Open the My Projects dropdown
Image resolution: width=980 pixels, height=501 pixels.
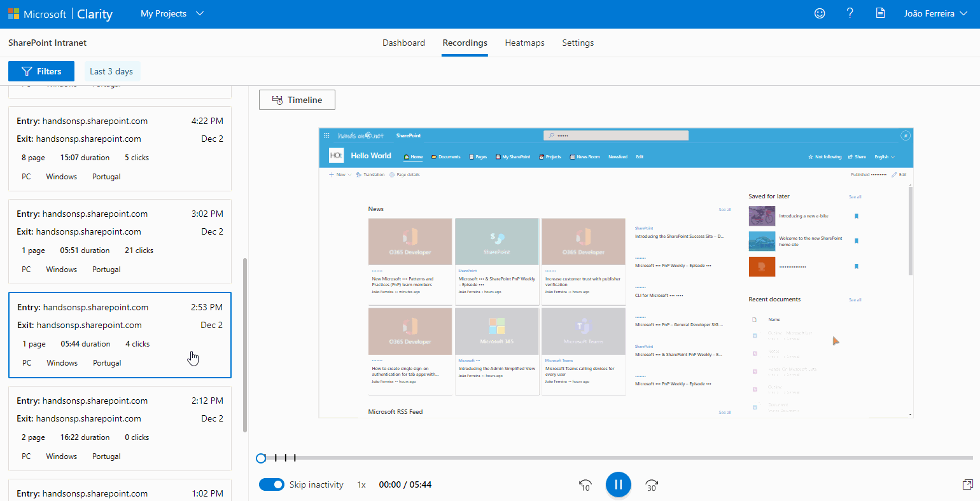tap(172, 13)
